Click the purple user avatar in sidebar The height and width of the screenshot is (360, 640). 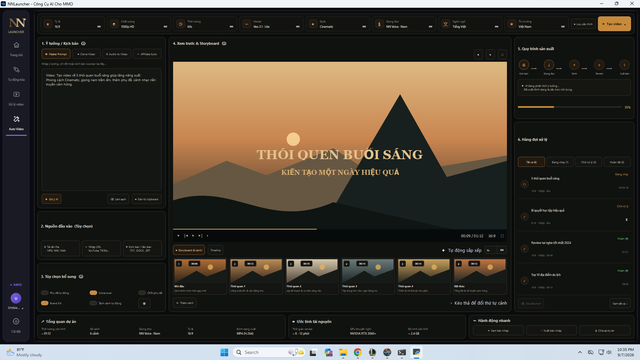tap(16, 298)
